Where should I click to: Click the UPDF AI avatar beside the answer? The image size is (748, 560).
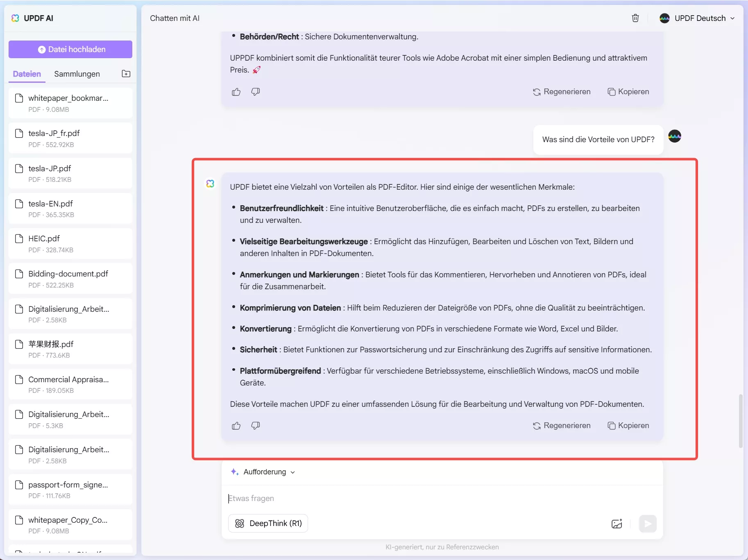pyautogui.click(x=210, y=184)
